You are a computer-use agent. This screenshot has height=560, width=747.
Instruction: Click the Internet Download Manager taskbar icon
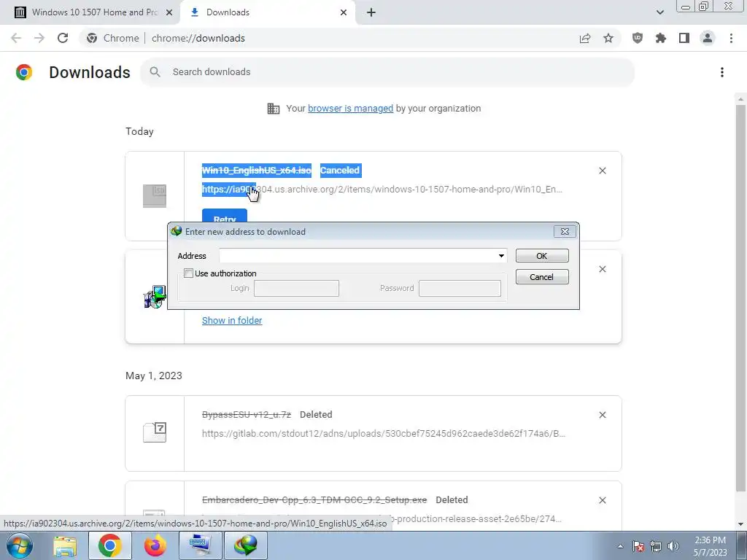pos(245,546)
